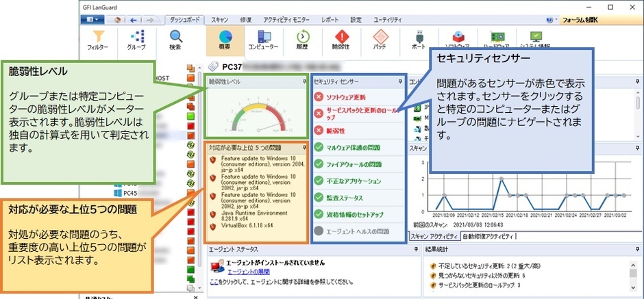Click the shield icon beside VirtualBox 6.1.18 x64

(x=212, y=226)
